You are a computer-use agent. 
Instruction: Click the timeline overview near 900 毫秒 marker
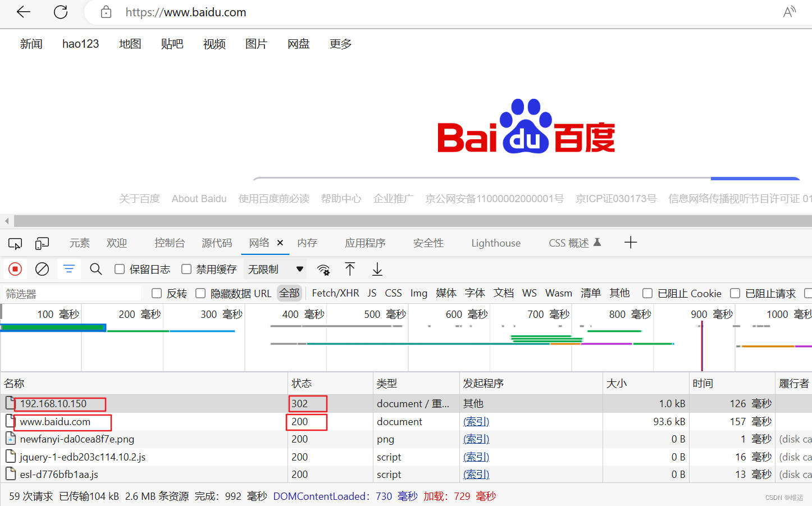click(x=711, y=314)
